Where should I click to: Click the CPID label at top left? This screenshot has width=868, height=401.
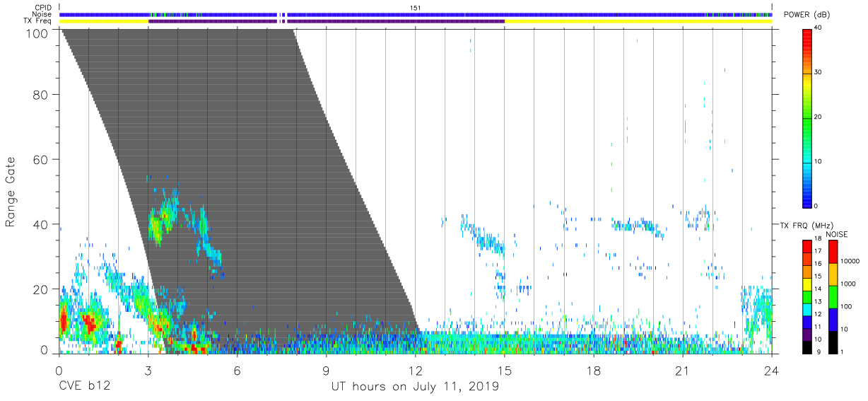pos(43,8)
